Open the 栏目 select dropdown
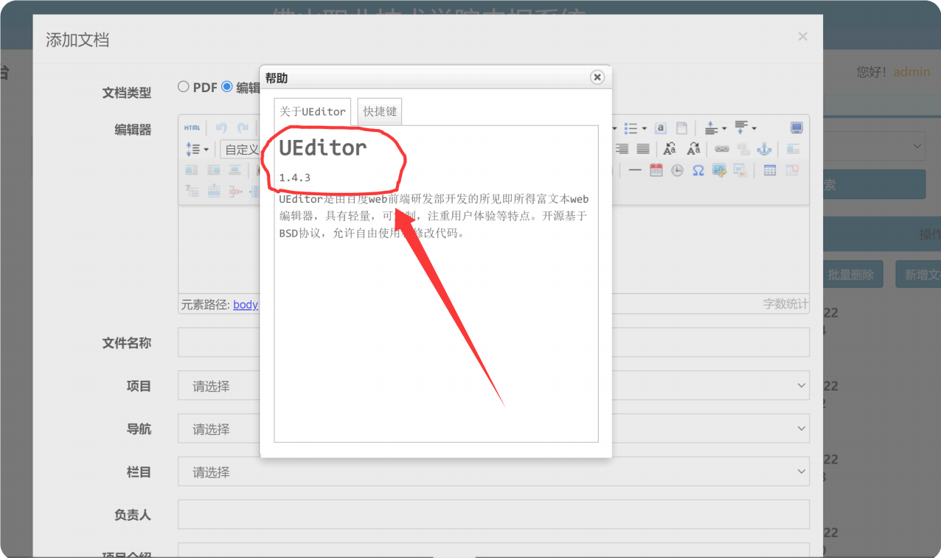This screenshot has height=560, width=941. click(493, 472)
